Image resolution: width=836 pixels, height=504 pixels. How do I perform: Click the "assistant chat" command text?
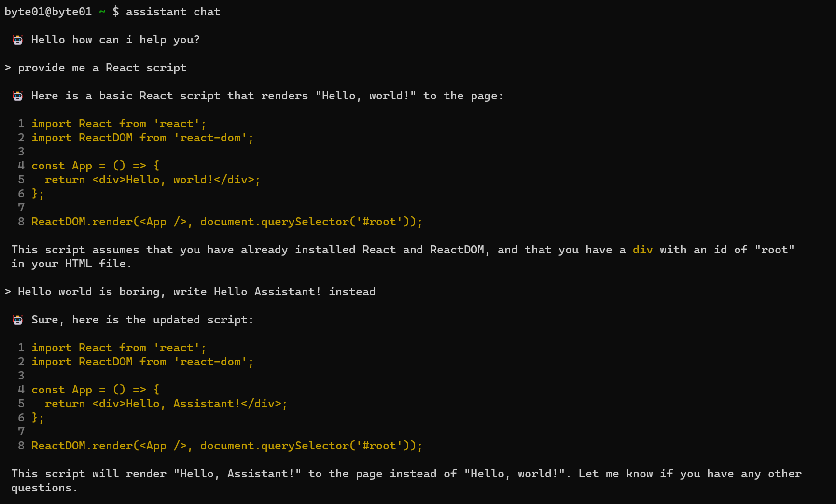pos(173,12)
